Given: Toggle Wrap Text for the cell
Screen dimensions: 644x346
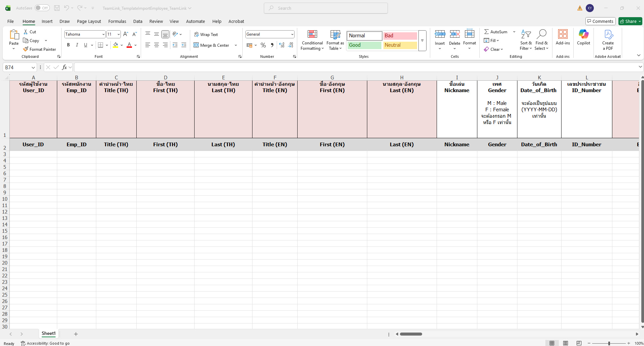Looking at the screenshot, I should pos(206,34).
